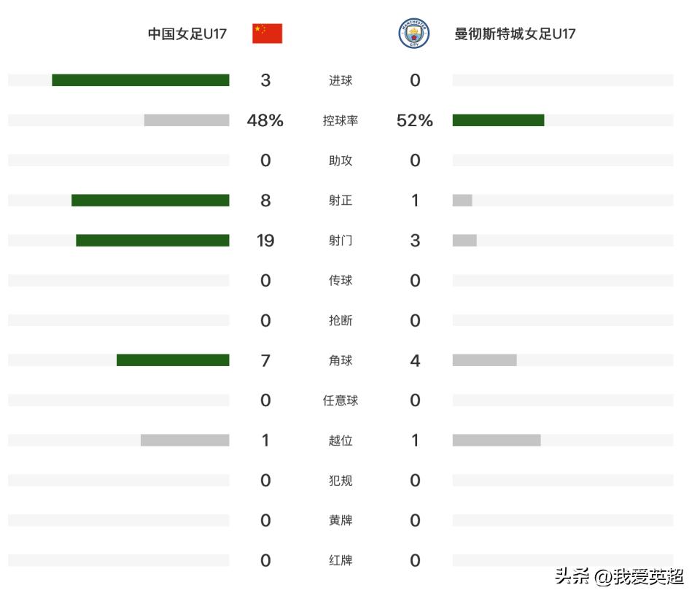
Task: Click the China national flag icon
Action: (267, 34)
